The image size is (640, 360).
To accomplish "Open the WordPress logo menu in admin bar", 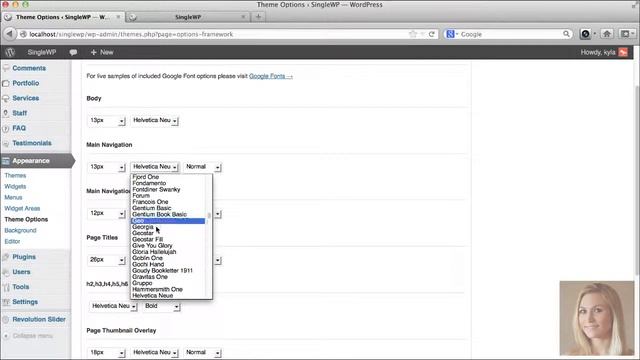I will coord(10,52).
